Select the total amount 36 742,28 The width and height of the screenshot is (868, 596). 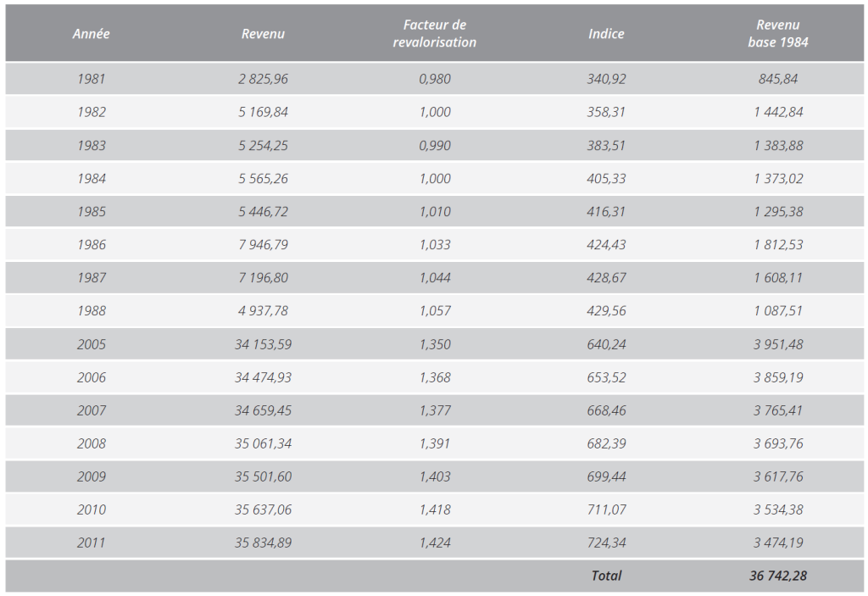[x=778, y=576]
